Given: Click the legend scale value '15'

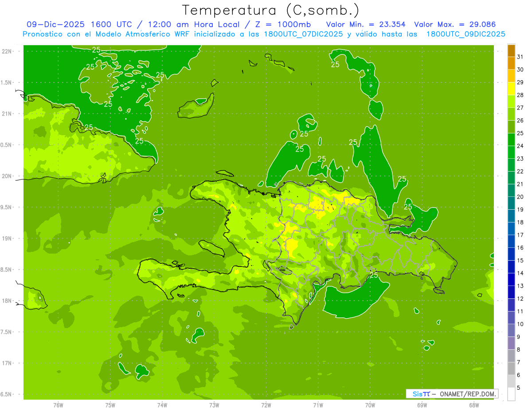Looking at the screenshot, I should pyautogui.click(x=520, y=260).
